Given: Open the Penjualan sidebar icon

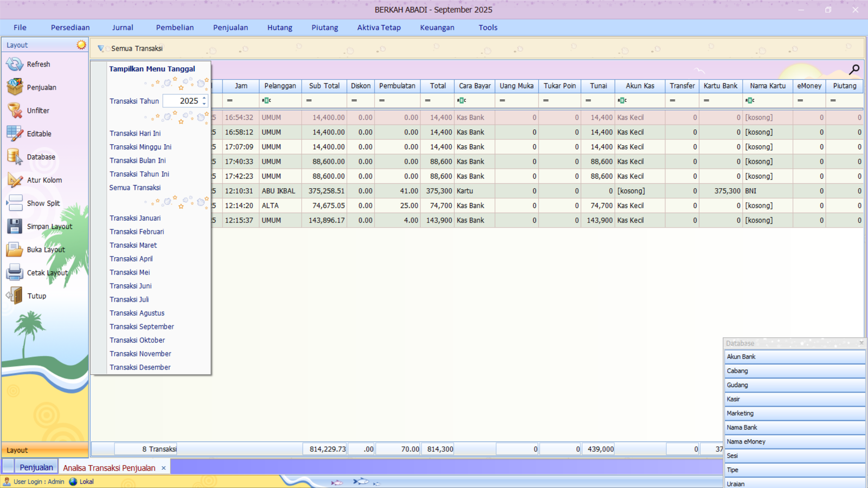Looking at the screenshot, I should [15, 87].
